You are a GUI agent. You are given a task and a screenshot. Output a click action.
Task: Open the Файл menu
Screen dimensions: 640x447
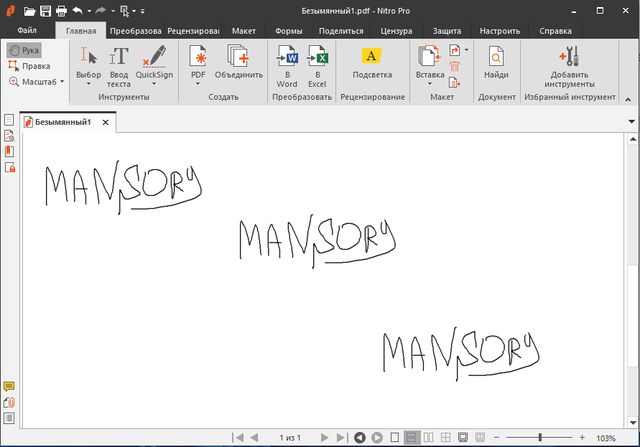pyautogui.click(x=27, y=31)
